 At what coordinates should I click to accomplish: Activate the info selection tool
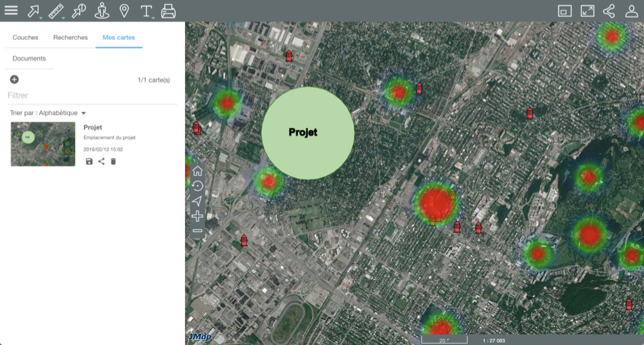[78, 11]
